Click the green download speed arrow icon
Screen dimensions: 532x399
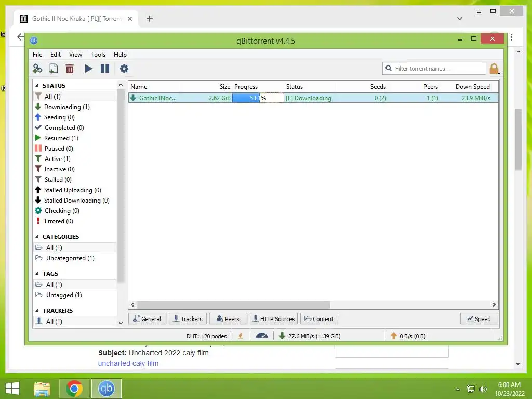tap(282, 336)
